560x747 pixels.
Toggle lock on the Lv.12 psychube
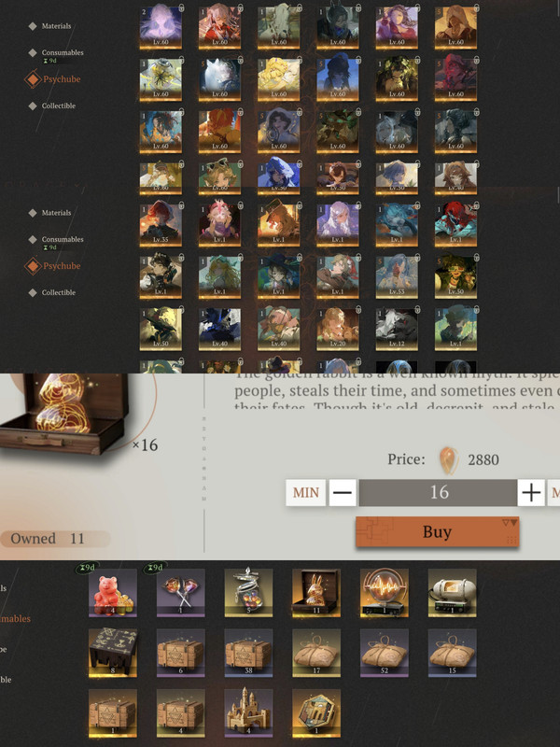pyautogui.click(x=417, y=310)
